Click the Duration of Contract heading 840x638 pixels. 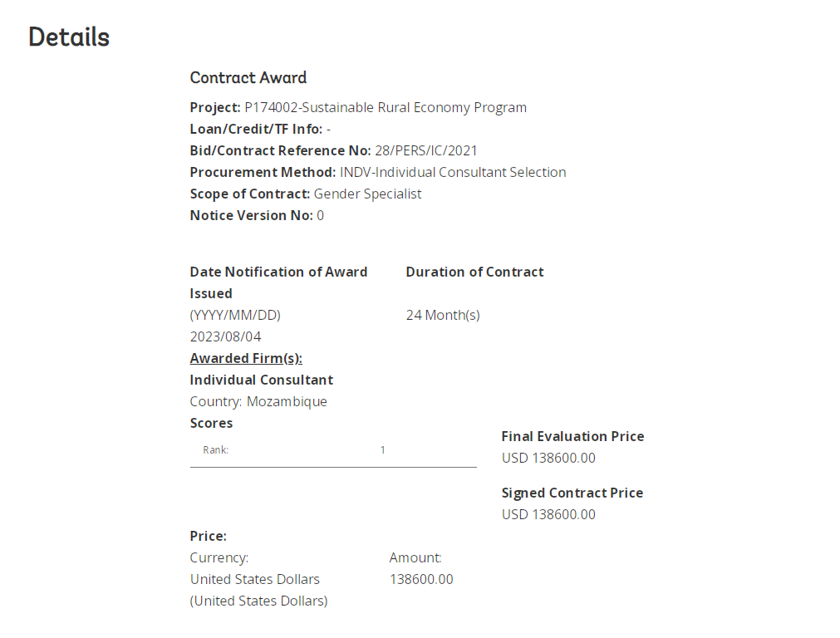(474, 272)
